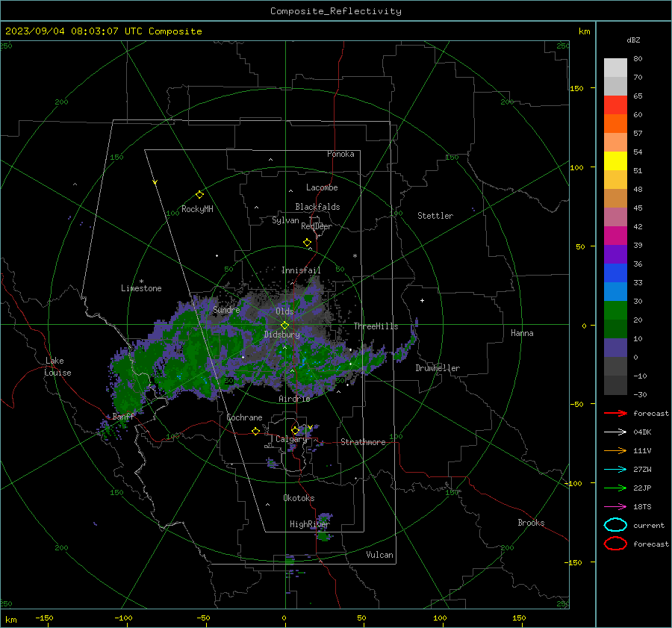
Task: Click the Sylvan label
Action: pos(285,220)
